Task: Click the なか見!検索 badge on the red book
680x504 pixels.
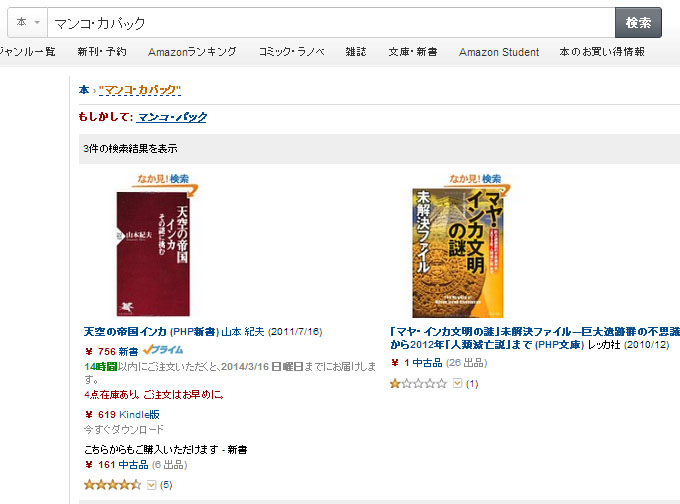Action: (x=165, y=182)
